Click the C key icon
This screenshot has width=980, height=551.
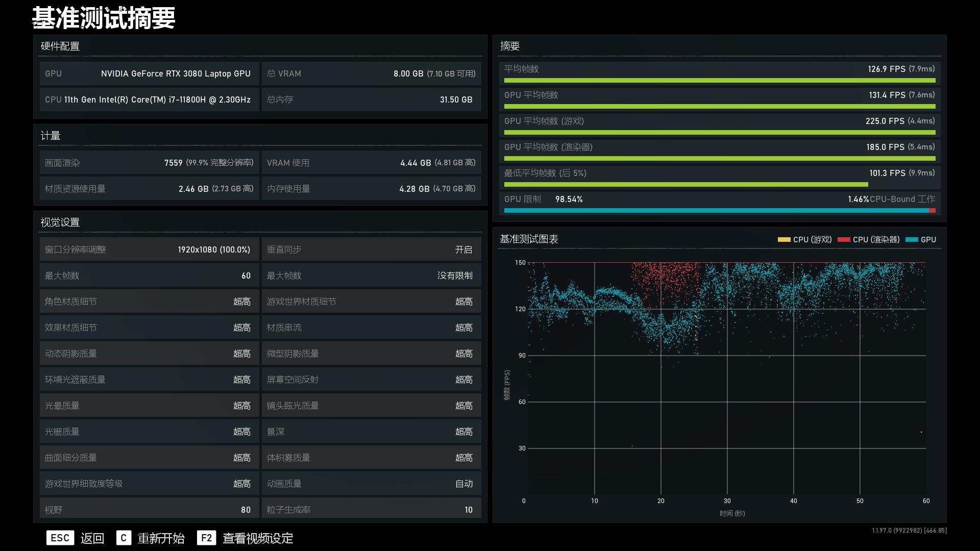pos(124,538)
